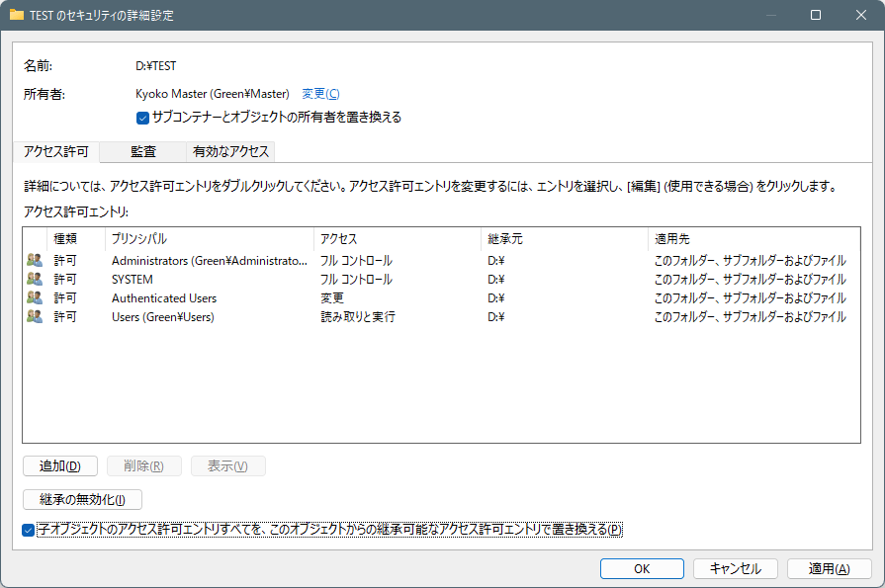Confirm with the OK button
Screen dimensions: 885x588
pyautogui.click(x=642, y=569)
